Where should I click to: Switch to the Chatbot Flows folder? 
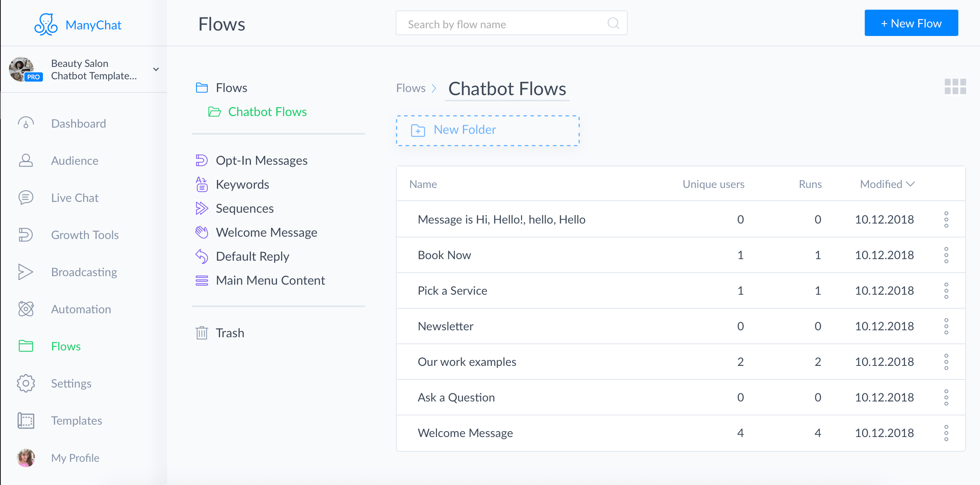point(267,112)
